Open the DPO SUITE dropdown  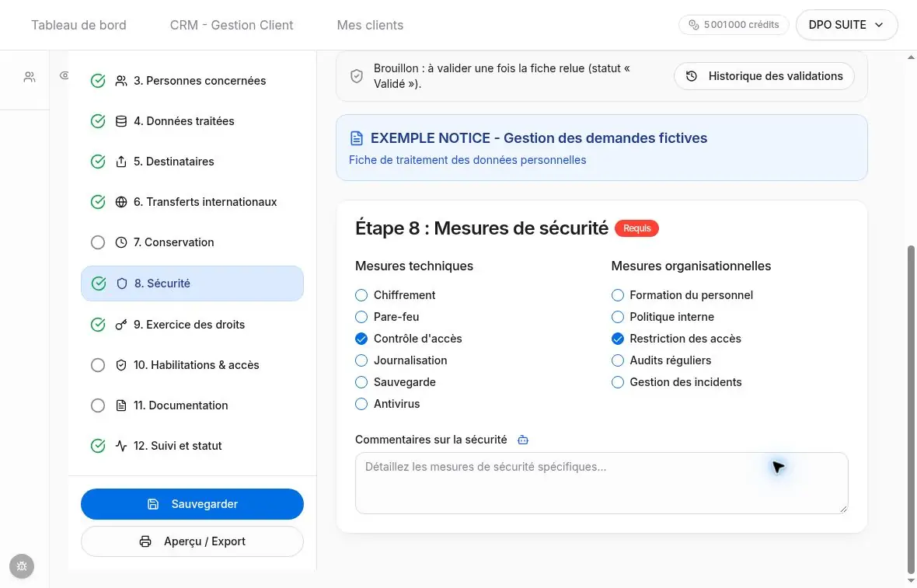tap(846, 25)
